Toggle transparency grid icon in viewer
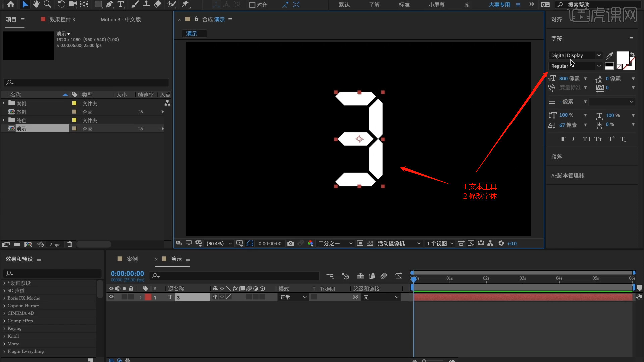 [x=370, y=243]
